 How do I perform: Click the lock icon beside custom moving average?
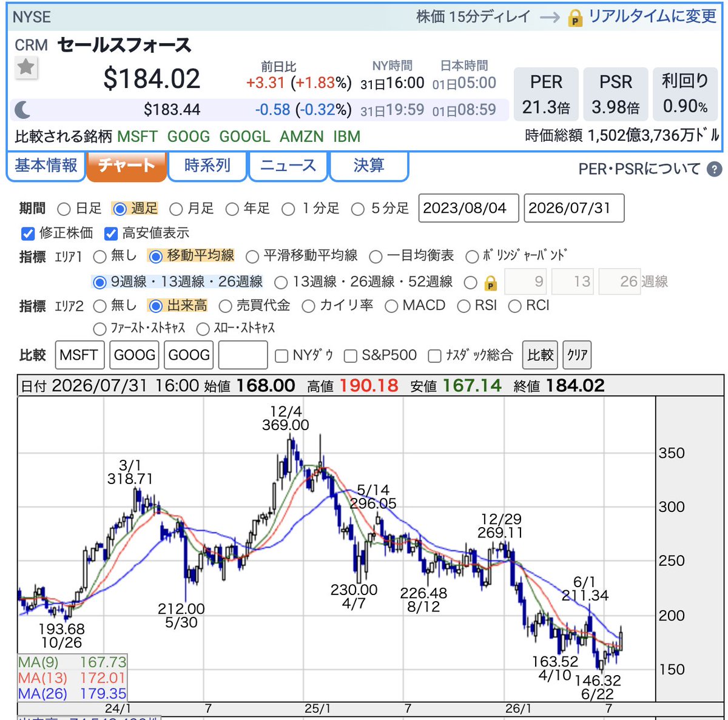pyautogui.click(x=491, y=283)
